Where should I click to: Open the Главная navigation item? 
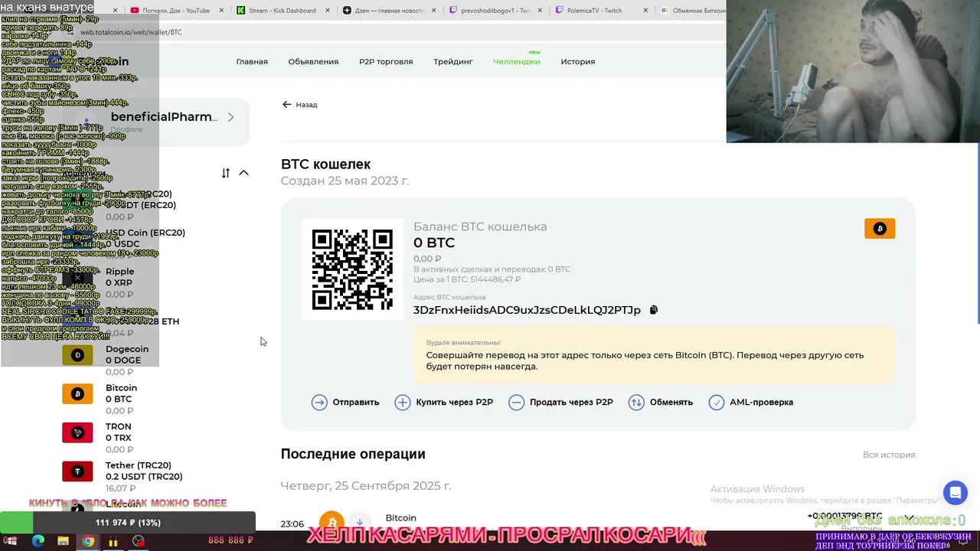(x=252, y=61)
